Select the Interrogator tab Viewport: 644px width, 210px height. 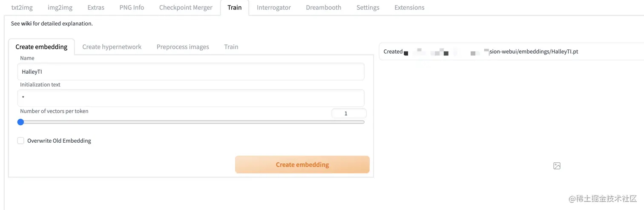pos(274,7)
